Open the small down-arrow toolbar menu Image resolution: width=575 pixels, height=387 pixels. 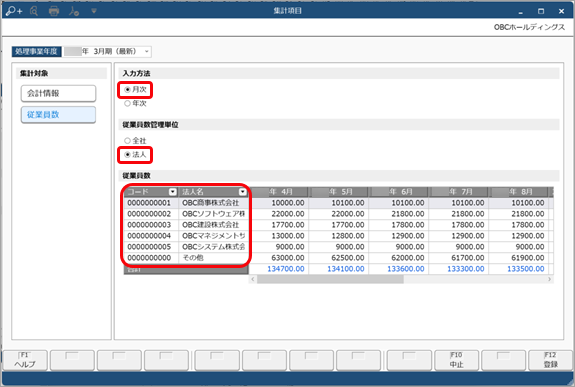(x=94, y=11)
